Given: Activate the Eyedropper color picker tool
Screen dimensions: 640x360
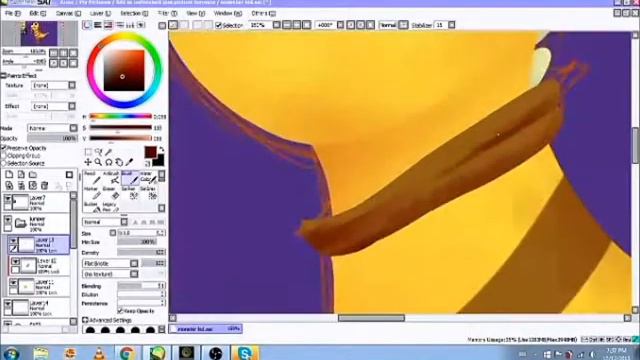Looking at the screenshot, I should tap(129, 162).
